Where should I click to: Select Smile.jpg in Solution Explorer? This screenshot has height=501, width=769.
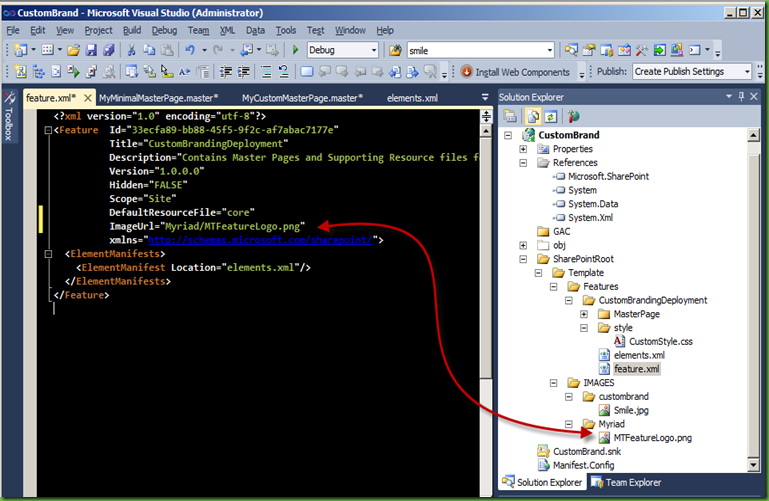tap(631, 410)
